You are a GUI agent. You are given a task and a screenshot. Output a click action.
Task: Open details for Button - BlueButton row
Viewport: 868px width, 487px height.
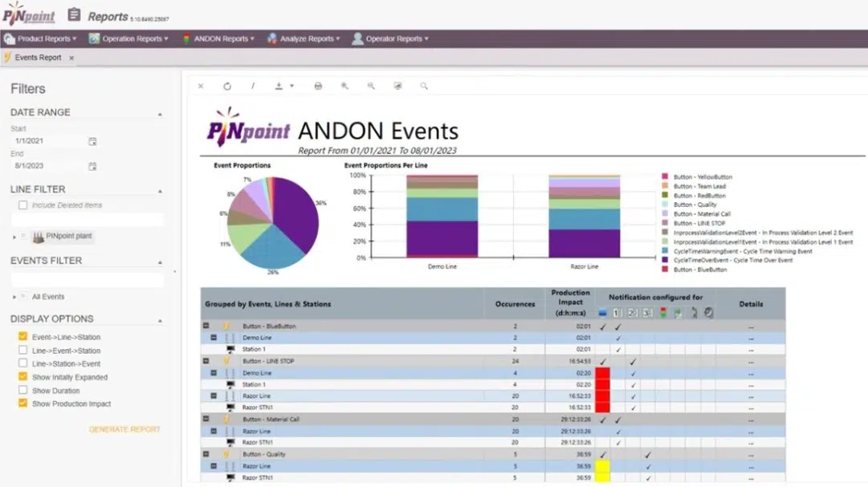751,327
